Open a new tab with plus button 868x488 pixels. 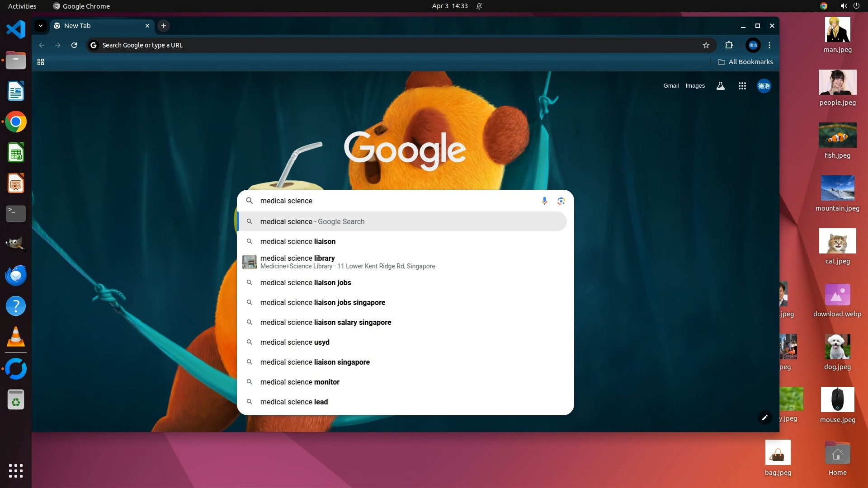[164, 26]
